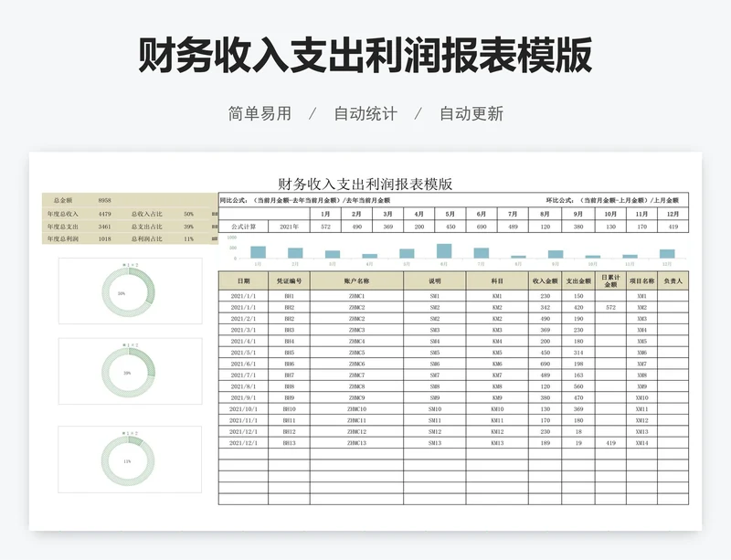Click the 自动更新 subtitle text
This screenshot has width=731, height=560.
coord(471,114)
